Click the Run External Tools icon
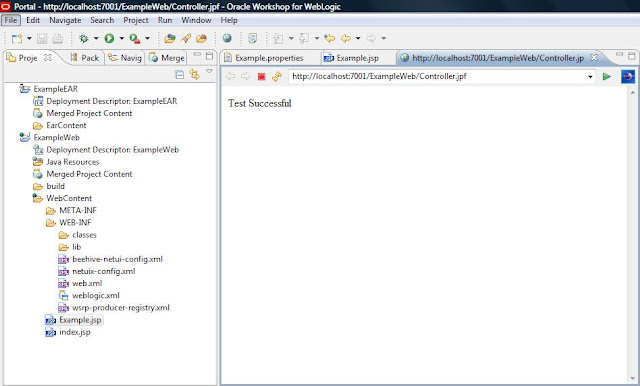640x386 pixels. tap(135, 38)
